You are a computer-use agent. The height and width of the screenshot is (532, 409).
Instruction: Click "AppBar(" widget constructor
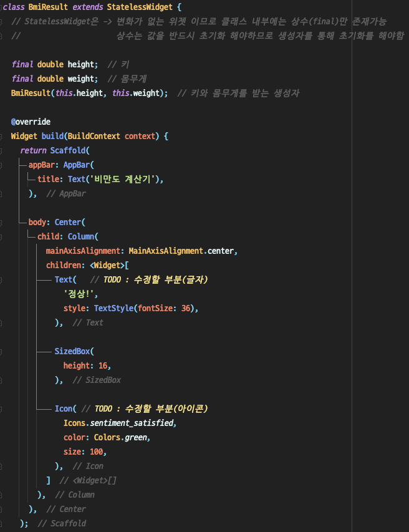point(79,165)
